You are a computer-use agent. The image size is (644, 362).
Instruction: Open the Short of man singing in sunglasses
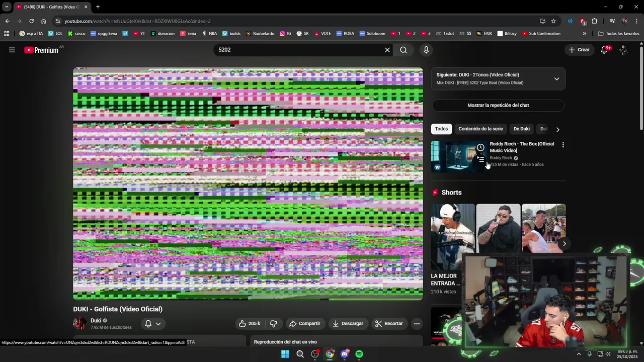click(498, 229)
